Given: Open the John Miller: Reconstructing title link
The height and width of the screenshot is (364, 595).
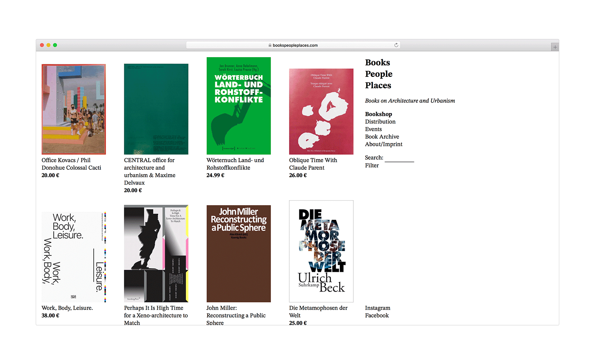Looking at the screenshot, I should [x=236, y=315].
